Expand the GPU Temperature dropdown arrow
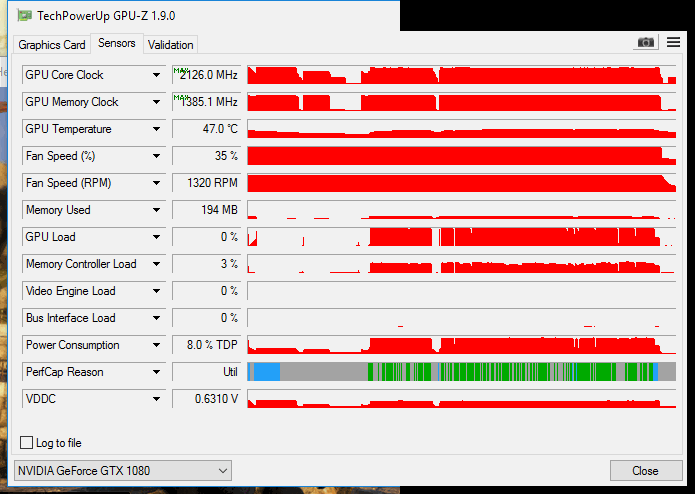Screen dimensions: 695x494 coord(156,129)
